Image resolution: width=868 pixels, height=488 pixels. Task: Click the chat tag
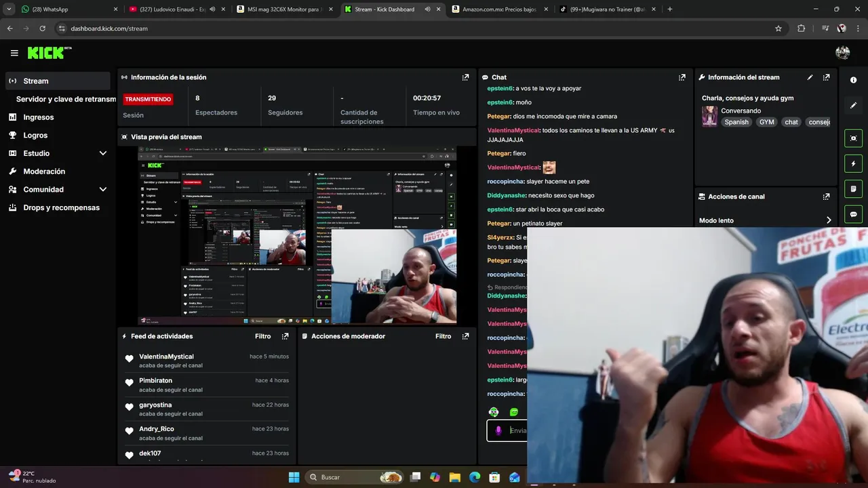pyautogui.click(x=791, y=122)
